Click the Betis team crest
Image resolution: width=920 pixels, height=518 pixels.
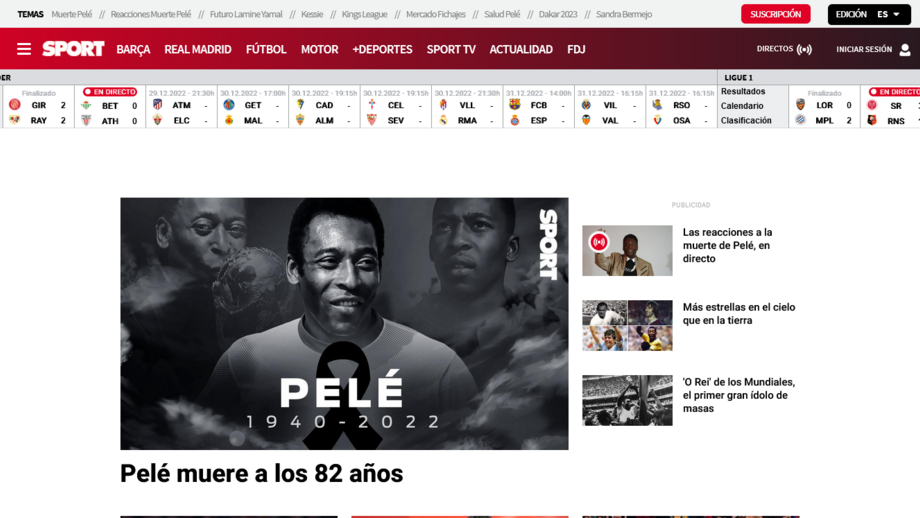click(86, 106)
